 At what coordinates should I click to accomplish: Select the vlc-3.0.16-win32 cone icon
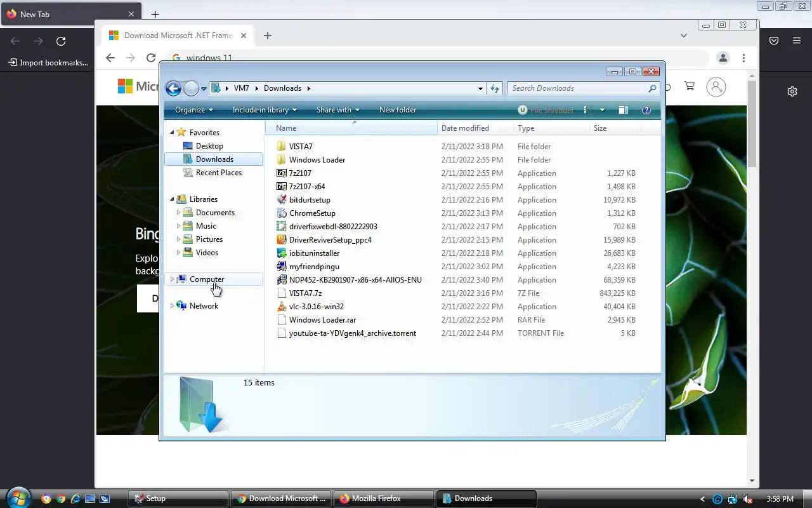(x=282, y=306)
